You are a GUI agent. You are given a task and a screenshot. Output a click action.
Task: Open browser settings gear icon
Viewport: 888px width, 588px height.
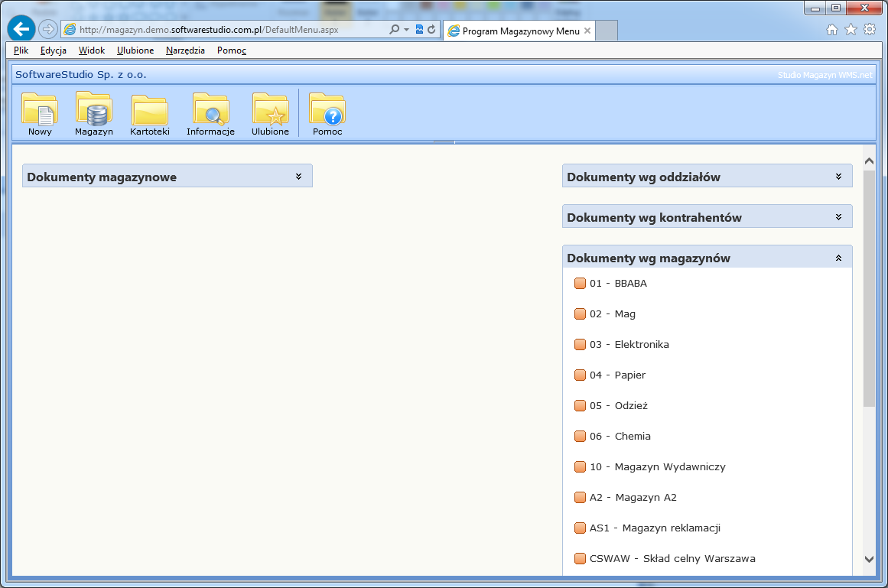(x=870, y=30)
